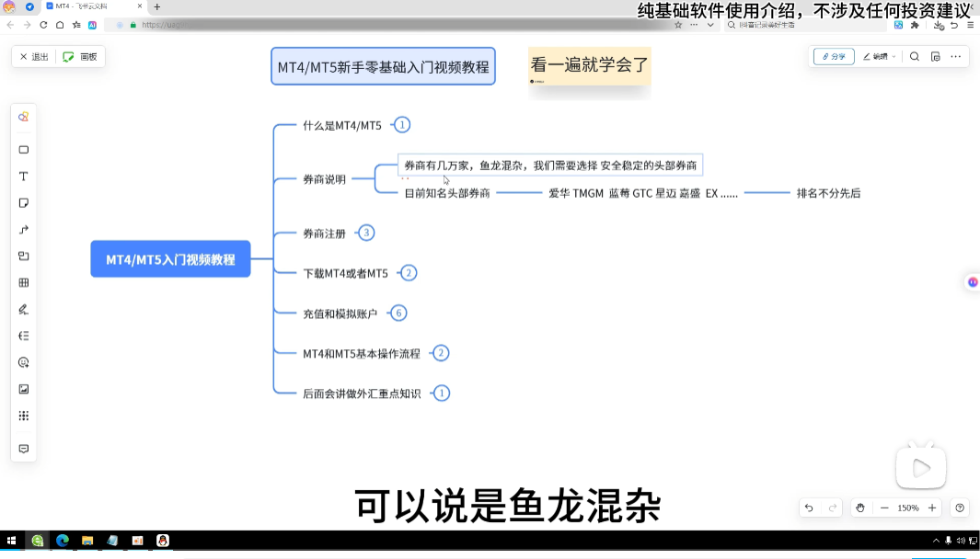Insert a table from the sidebar
The width and height of the screenshot is (980, 559).
coord(24,283)
